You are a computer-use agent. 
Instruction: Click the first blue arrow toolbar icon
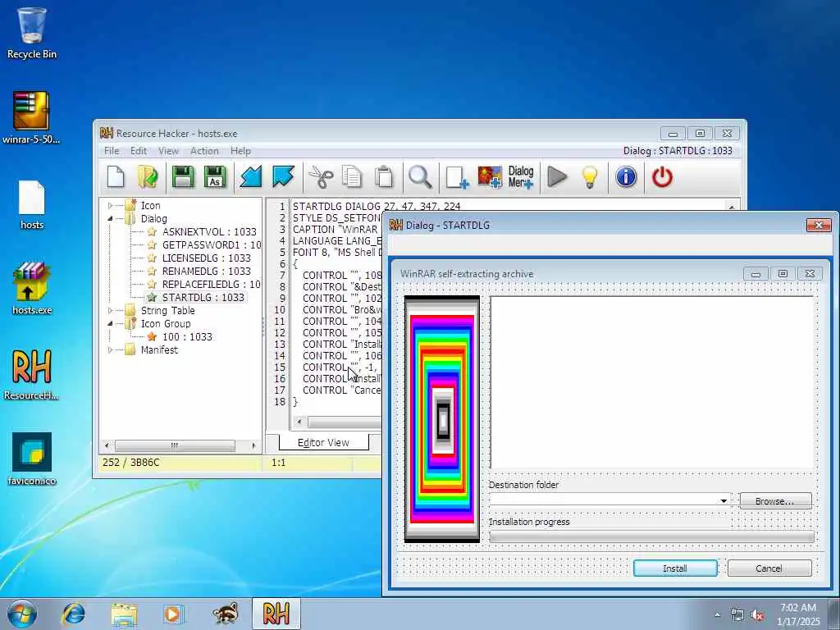251,177
